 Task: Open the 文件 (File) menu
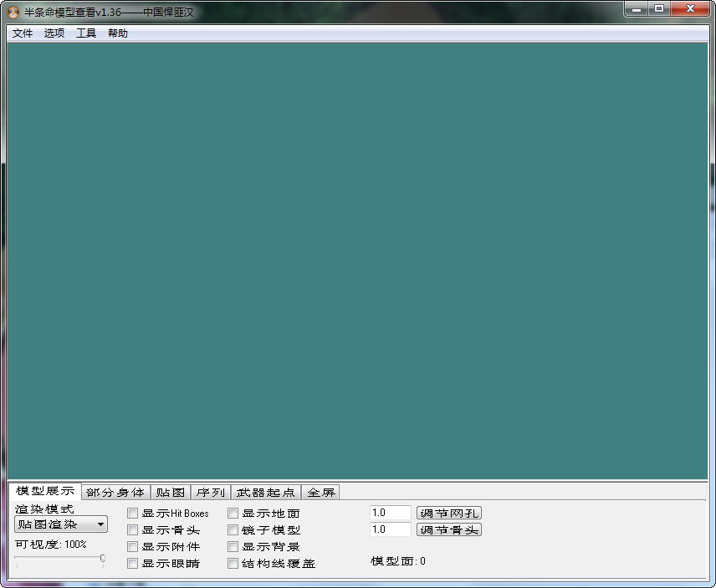pyautogui.click(x=22, y=33)
